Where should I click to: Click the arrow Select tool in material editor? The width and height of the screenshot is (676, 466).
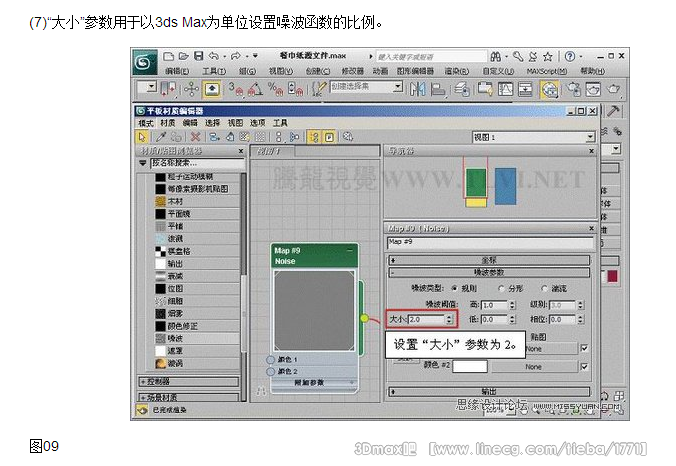pyautogui.click(x=142, y=137)
